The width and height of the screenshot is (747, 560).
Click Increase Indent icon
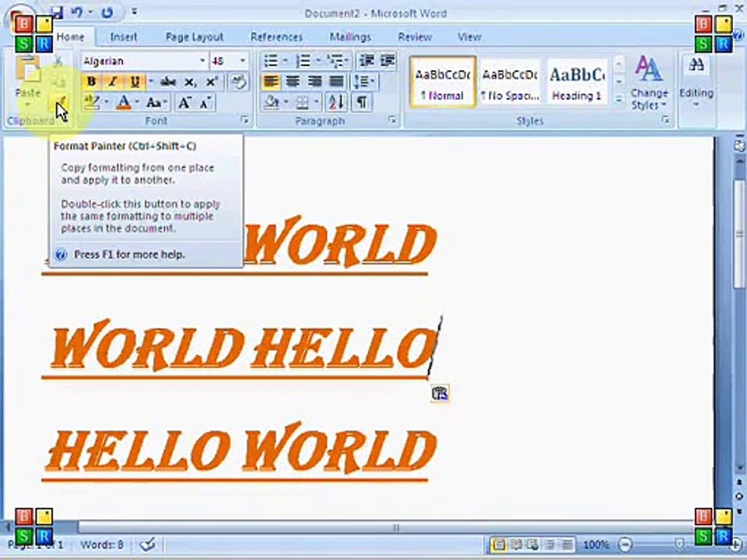388,61
